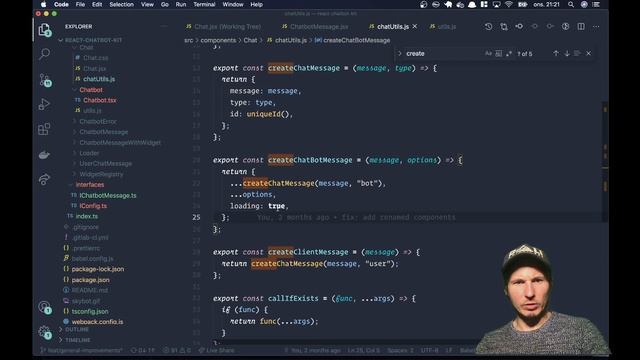Screen dimensions: 640x360
Task: Go to next find match
Action: [x=567, y=53]
